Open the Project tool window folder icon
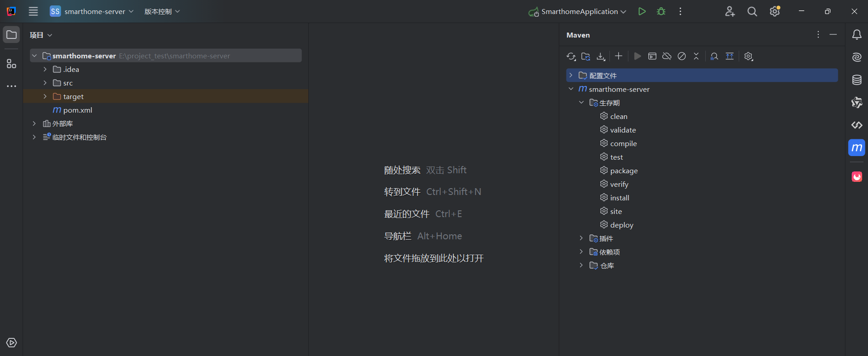 [12, 35]
